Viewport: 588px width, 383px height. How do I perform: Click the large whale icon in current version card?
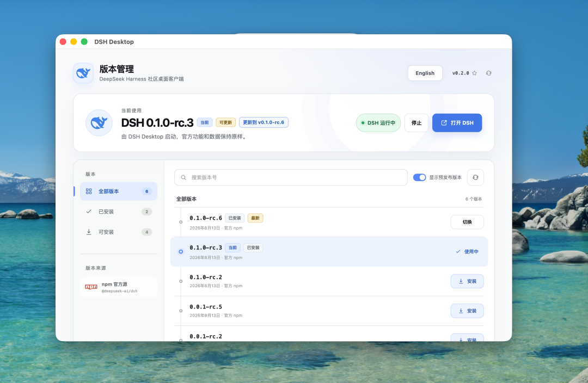99,122
